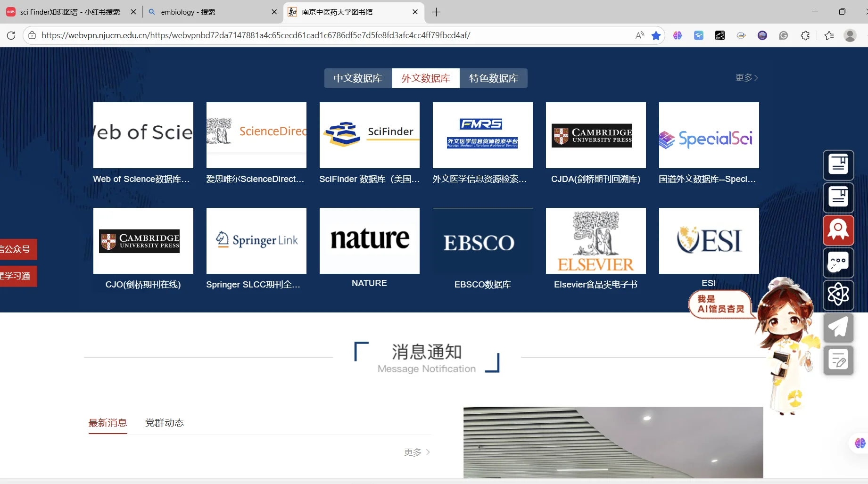Click the Web of Science数据库 caption link
Screen dimensions: 868x484
tap(141, 179)
